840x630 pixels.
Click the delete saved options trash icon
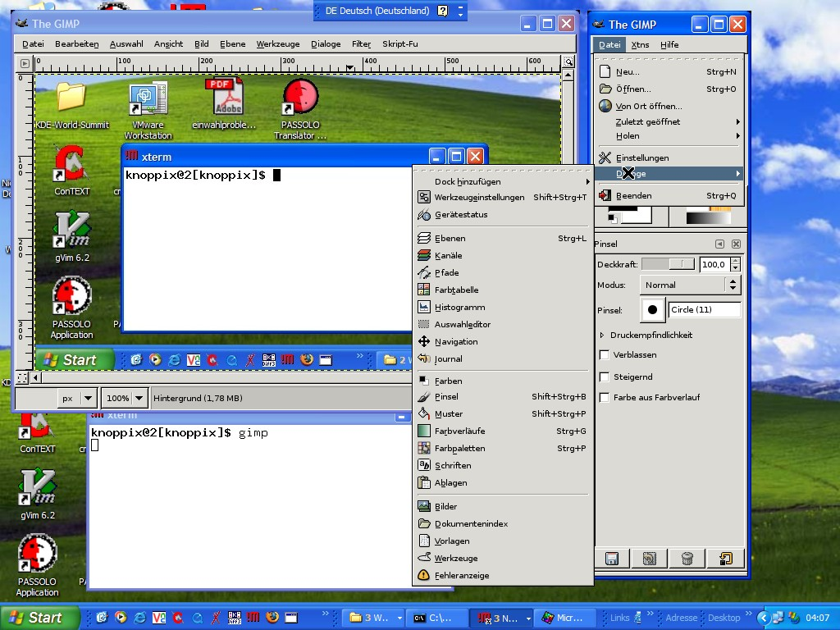coord(687,559)
